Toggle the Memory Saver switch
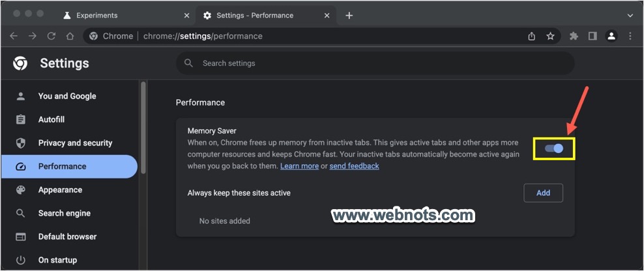This screenshot has width=644, height=271. click(554, 149)
